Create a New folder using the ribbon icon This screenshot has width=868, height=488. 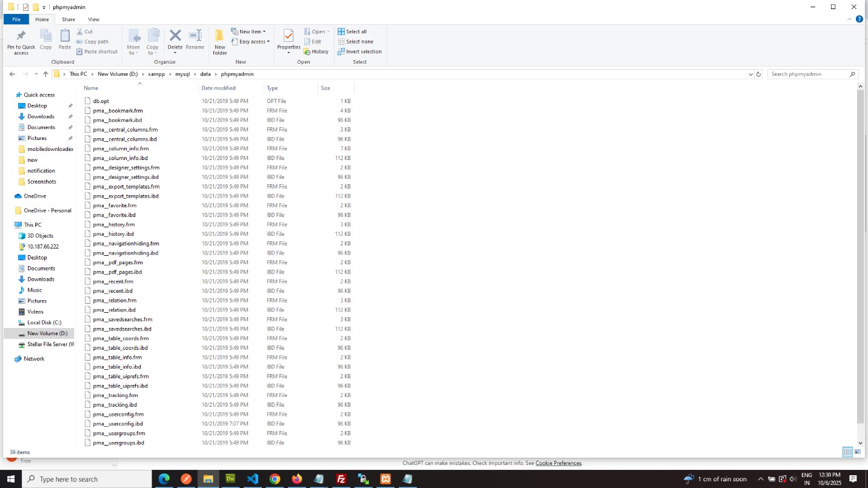pos(219,41)
